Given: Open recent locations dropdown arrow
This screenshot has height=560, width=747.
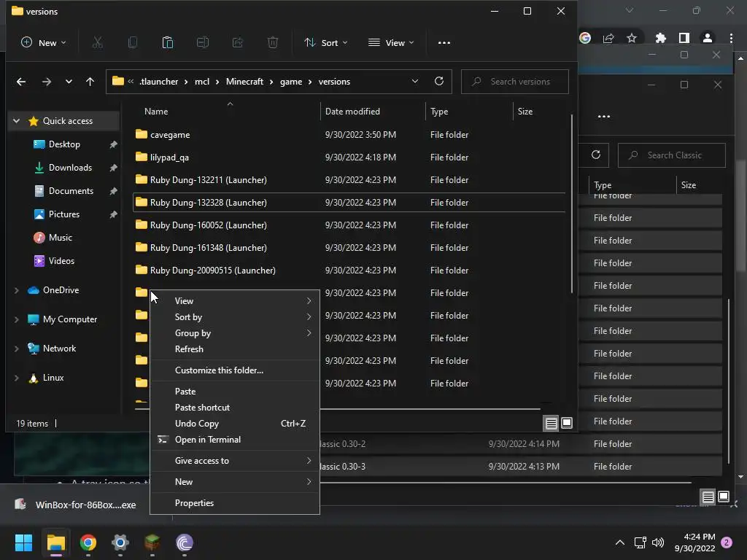Looking at the screenshot, I should pos(69,82).
